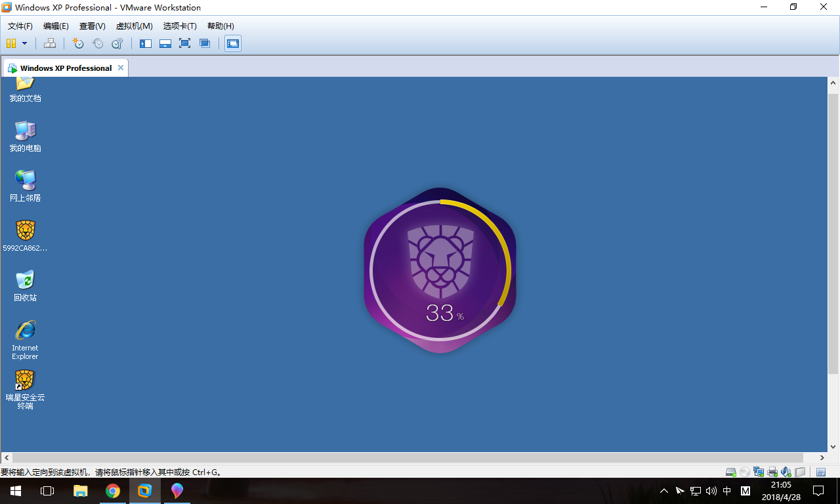
Task: Click the sound card status icon
Action: tap(786, 471)
